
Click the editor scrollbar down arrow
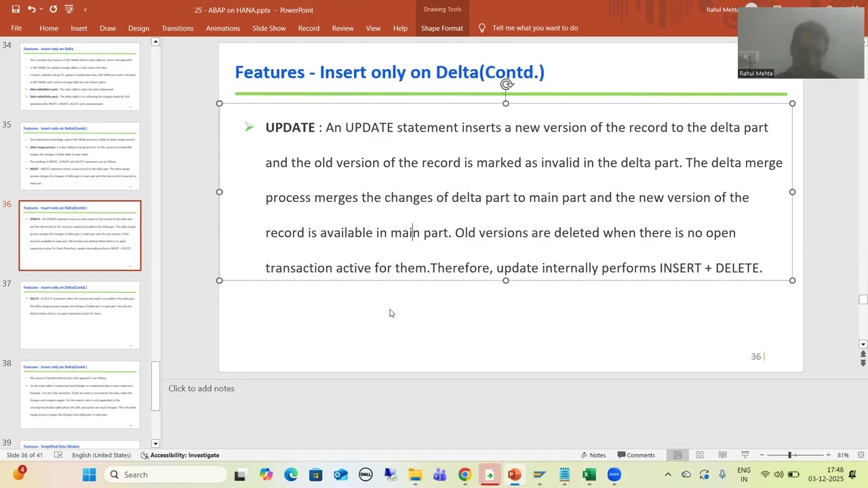click(863, 344)
